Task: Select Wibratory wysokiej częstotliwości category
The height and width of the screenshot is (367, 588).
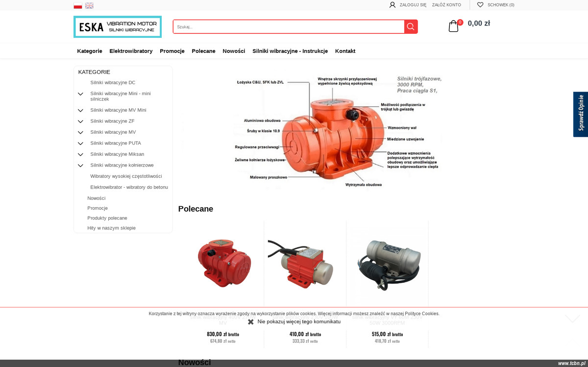Action: tap(126, 176)
